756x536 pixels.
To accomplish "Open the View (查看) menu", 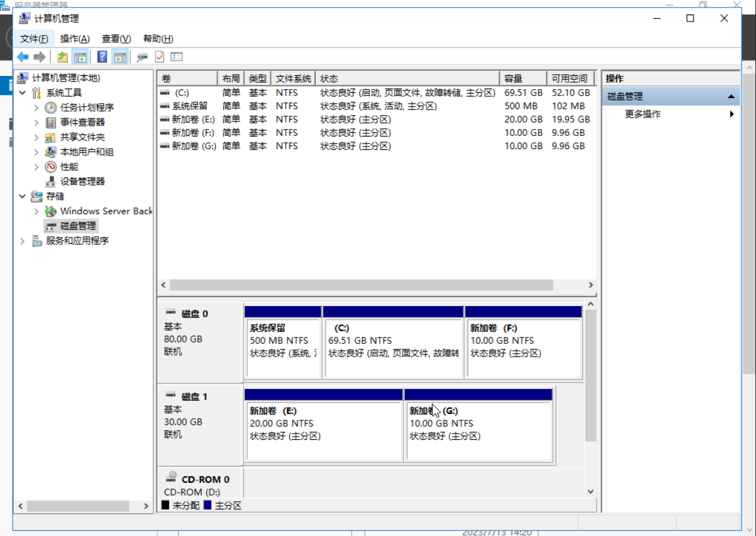I will point(116,39).
